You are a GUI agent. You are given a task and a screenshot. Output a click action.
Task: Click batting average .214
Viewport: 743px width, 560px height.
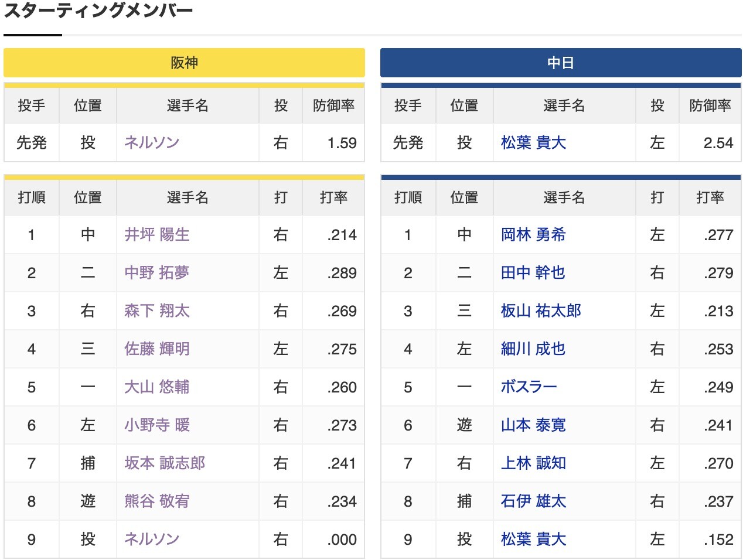(x=342, y=234)
